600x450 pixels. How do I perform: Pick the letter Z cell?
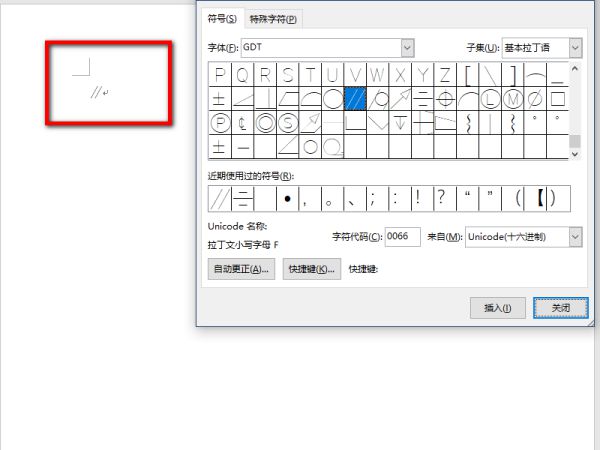(445, 75)
